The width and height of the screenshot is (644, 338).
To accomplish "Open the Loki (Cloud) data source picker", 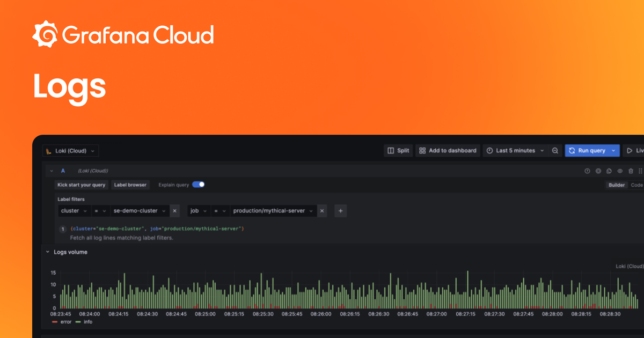I will pos(70,151).
